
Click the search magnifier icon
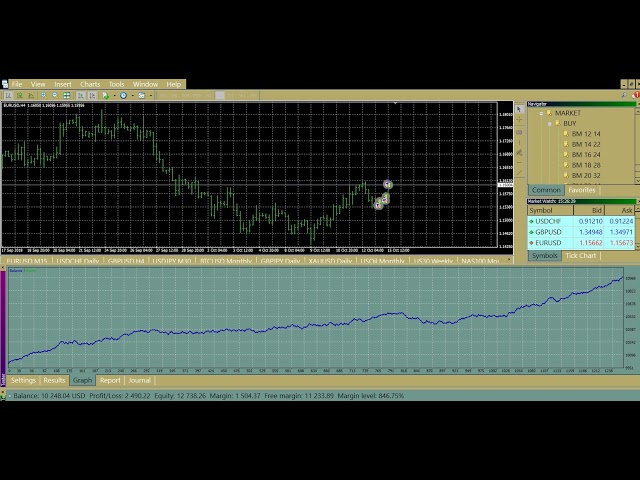(x=623, y=96)
